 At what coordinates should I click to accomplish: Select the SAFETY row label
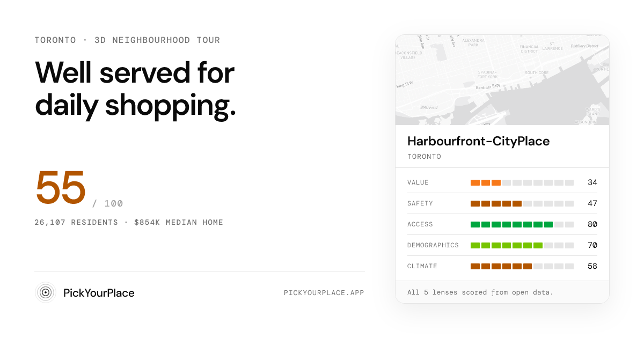(420, 203)
